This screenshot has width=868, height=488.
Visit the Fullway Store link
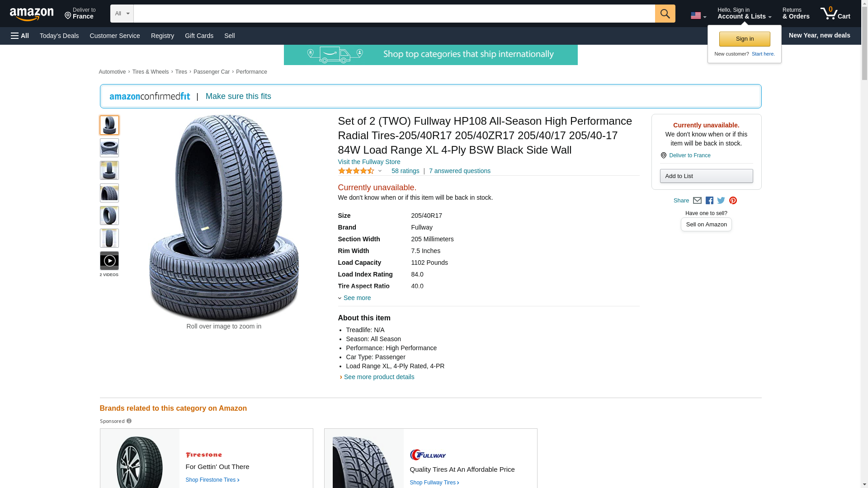(369, 162)
